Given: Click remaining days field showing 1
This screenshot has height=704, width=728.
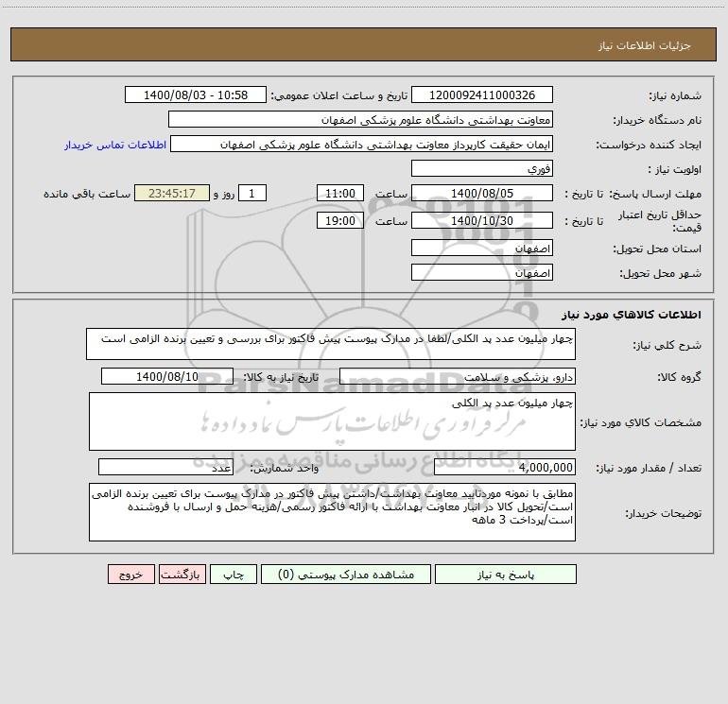Looking at the screenshot, I should [x=252, y=193].
